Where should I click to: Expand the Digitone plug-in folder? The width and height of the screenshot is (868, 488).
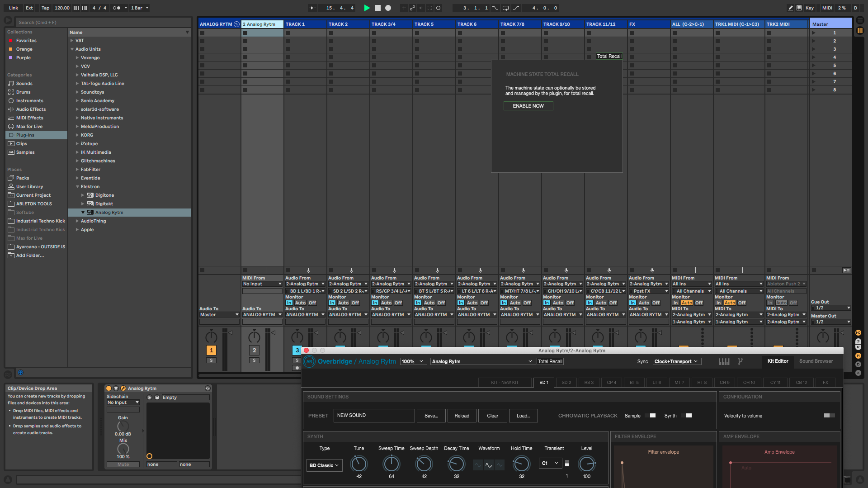pos(83,195)
